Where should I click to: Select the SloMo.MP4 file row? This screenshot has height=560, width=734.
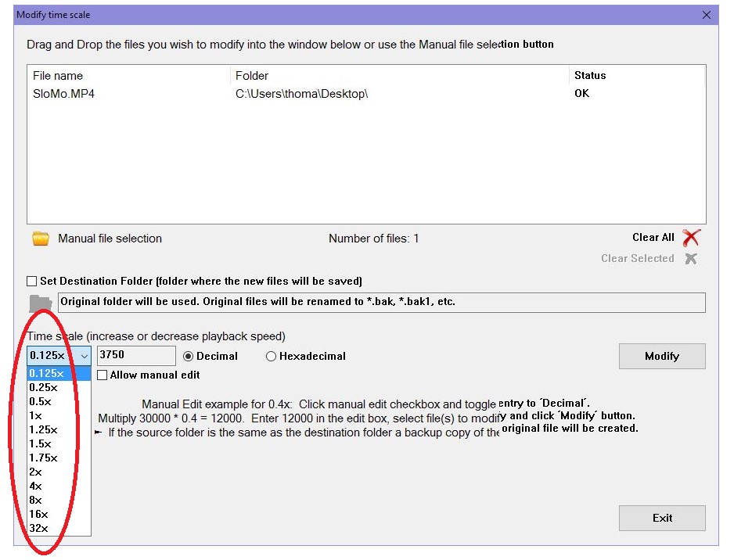click(x=64, y=94)
